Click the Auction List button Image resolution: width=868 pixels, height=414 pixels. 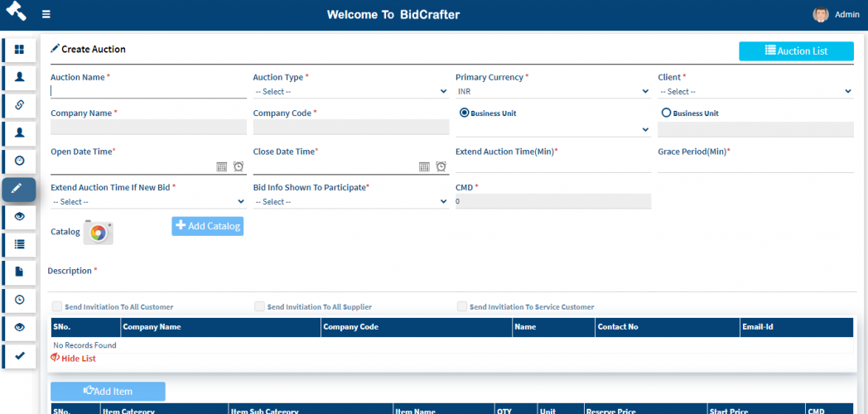click(797, 51)
